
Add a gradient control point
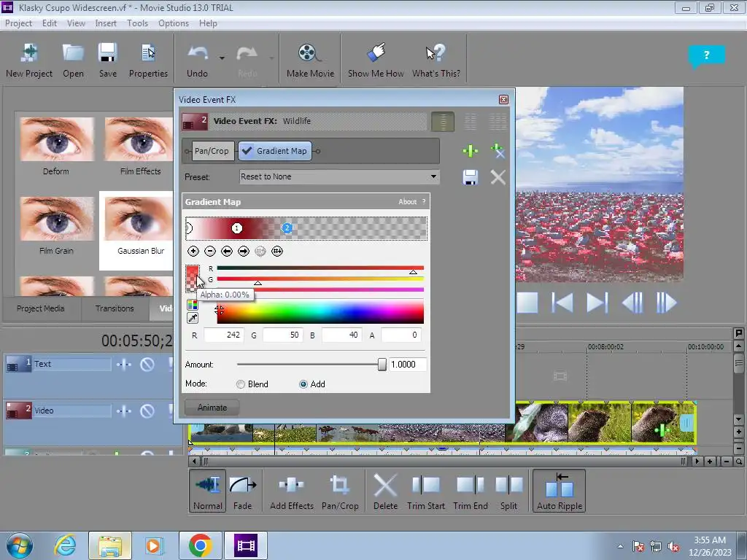click(193, 251)
